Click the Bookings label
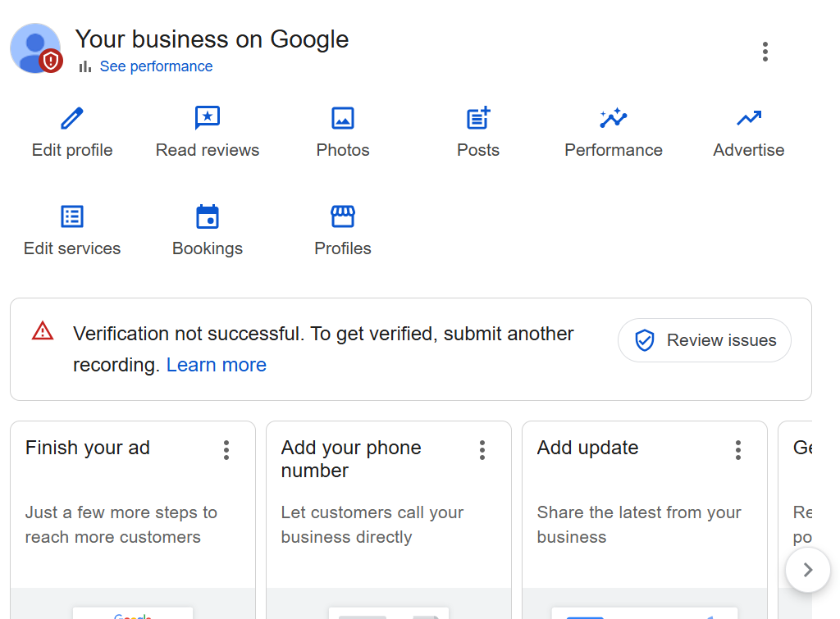The height and width of the screenshot is (619, 840). pos(208,248)
